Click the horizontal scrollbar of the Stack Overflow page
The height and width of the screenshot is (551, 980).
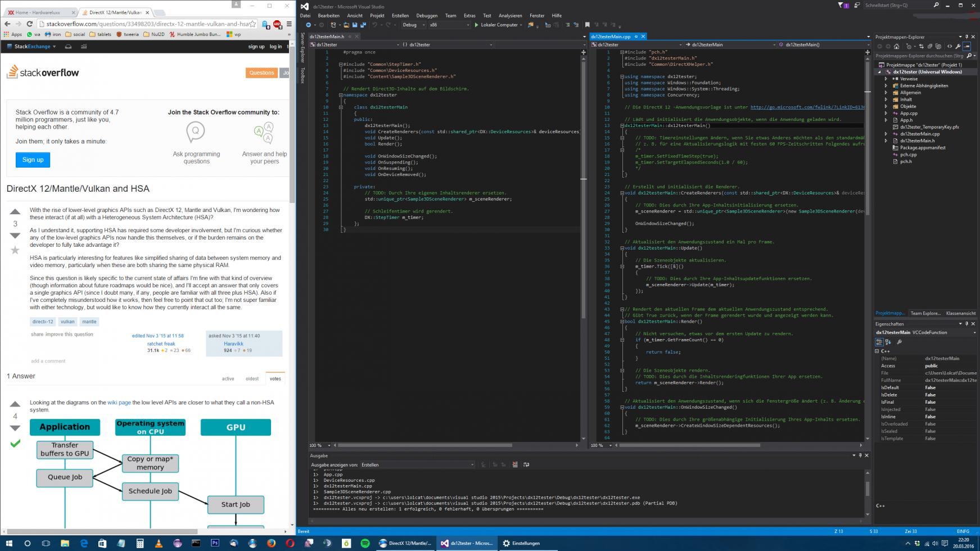pyautogui.click(x=102, y=531)
